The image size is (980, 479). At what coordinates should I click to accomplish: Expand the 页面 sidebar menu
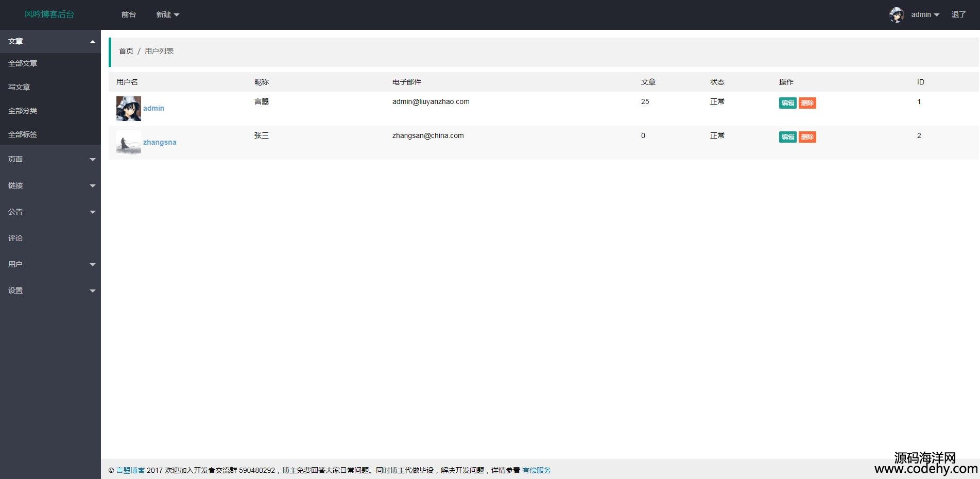[50, 159]
